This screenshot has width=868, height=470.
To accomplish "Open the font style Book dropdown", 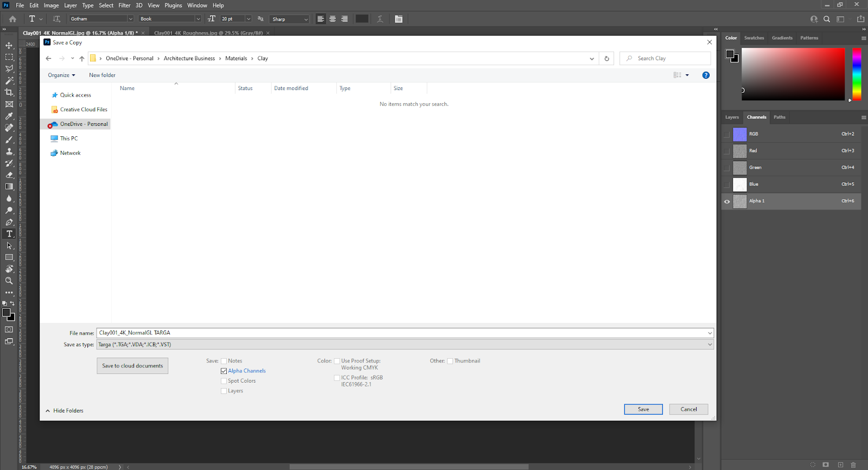I will point(198,19).
